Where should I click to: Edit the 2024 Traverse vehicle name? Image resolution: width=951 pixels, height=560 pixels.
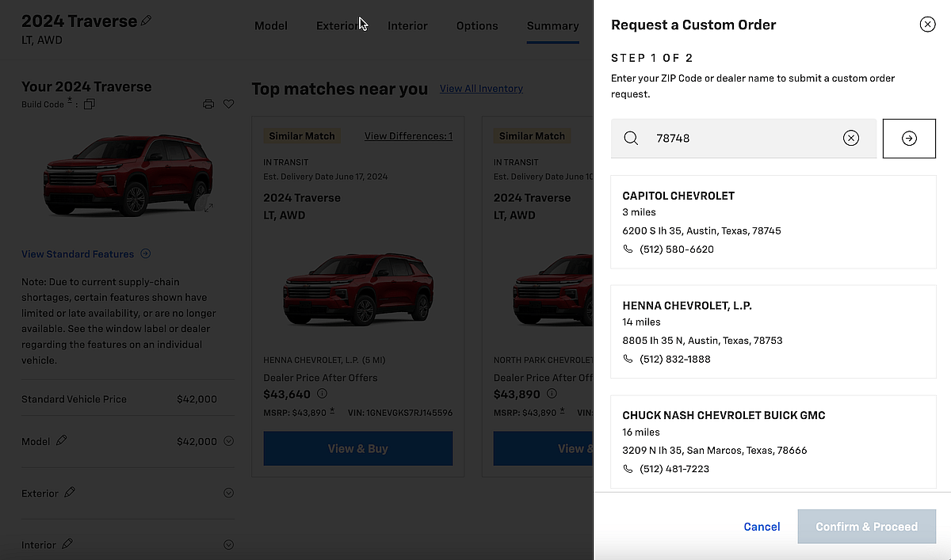[145, 21]
